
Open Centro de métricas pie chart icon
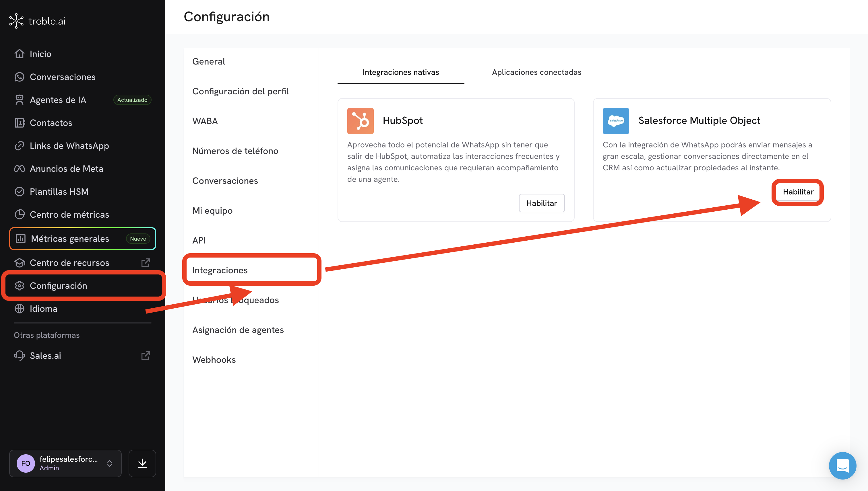pyautogui.click(x=20, y=215)
